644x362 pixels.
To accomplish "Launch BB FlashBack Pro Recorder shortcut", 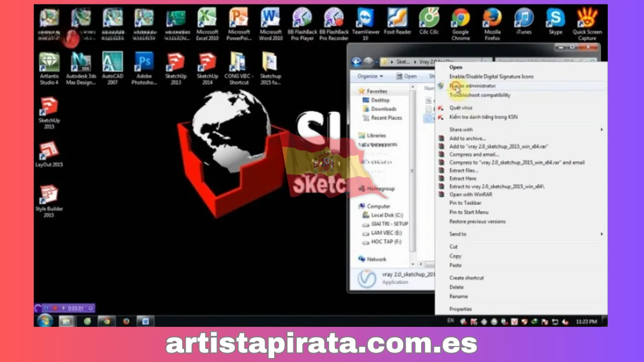I will coord(334,24).
